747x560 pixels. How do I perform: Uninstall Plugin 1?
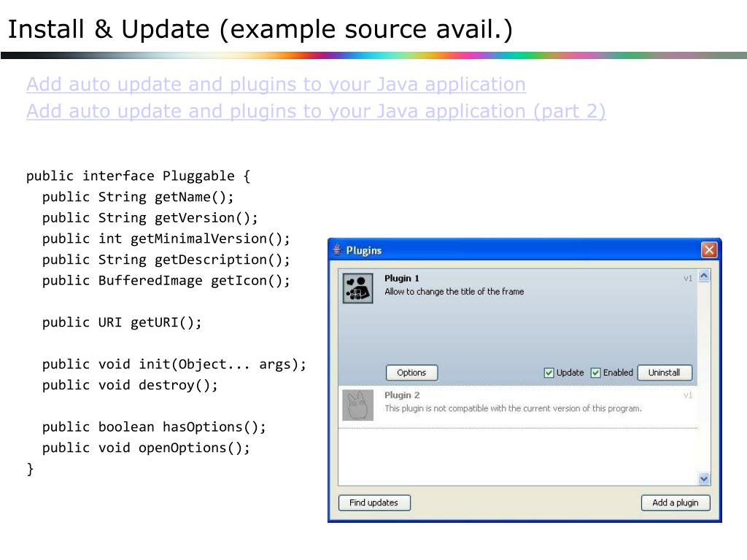click(x=665, y=373)
